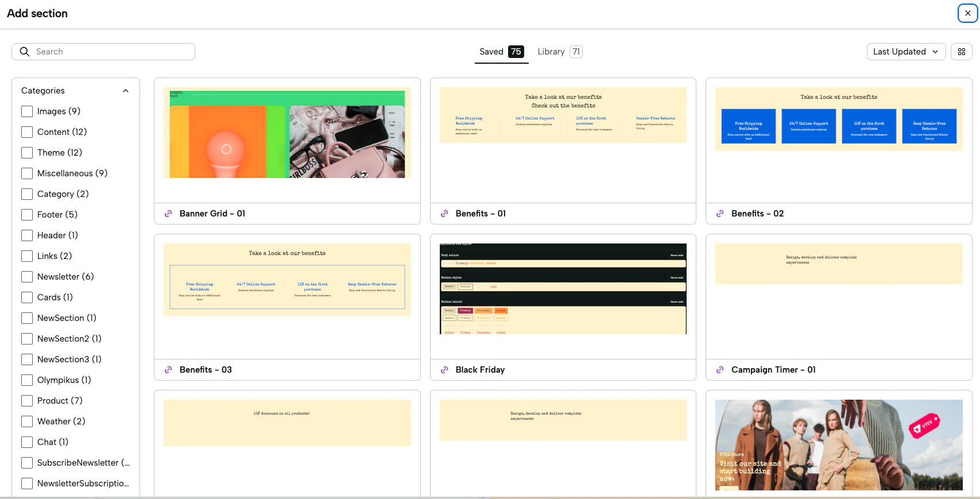Focus the Search input field

point(103,52)
